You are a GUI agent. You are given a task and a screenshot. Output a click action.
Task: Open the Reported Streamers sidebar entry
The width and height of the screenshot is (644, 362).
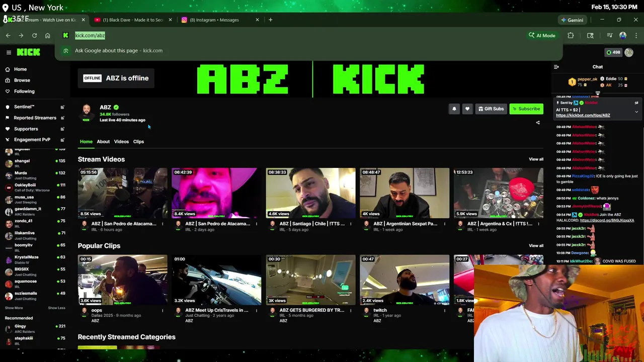35,118
